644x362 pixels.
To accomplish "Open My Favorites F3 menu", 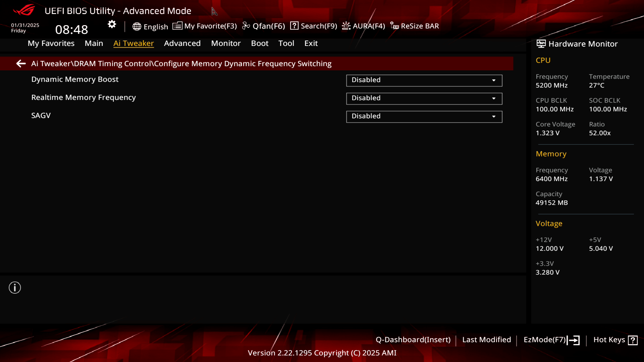I will [x=205, y=25].
